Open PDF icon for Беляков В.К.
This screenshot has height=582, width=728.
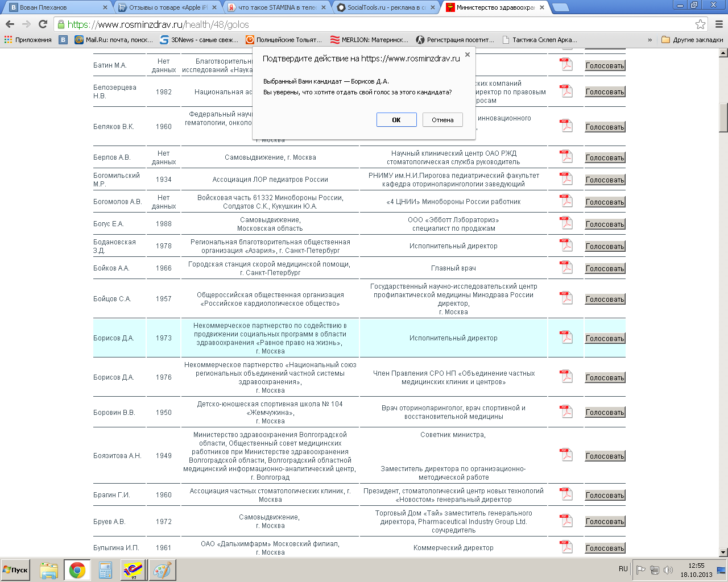click(566, 126)
